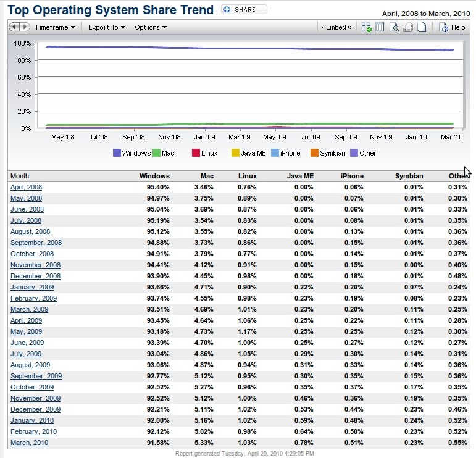Image resolution: width=476 pixels, height=458 pixels.
Task: Open the July, 2008 link
Action: pos(26,220)
